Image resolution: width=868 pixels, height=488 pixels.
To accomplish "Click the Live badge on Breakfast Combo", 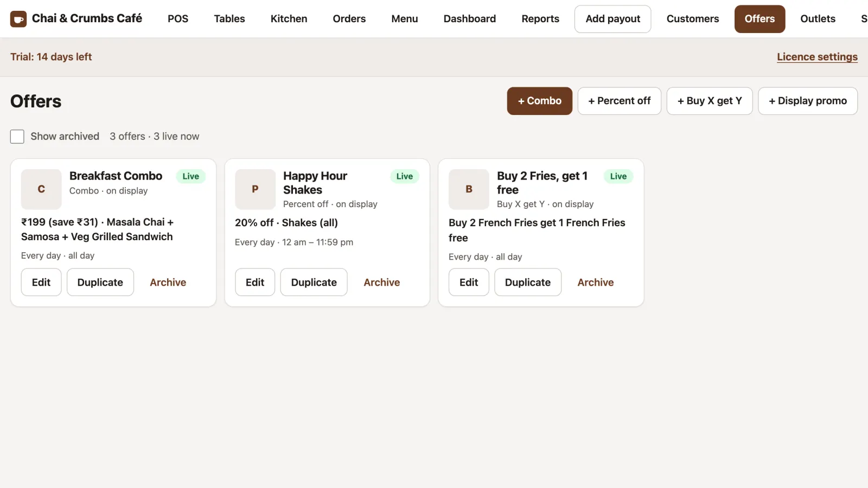I will click(191, 176).
